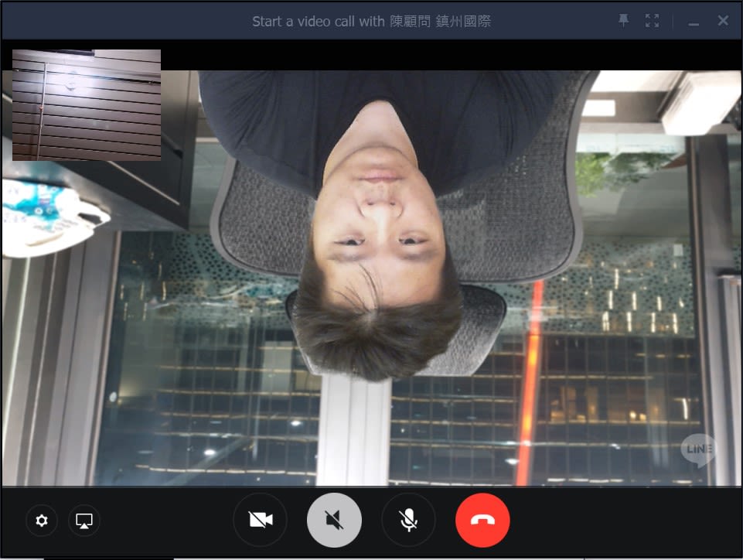
Task: Click the pushpin icon in the titlebar
Action: [x=622, y=21]
